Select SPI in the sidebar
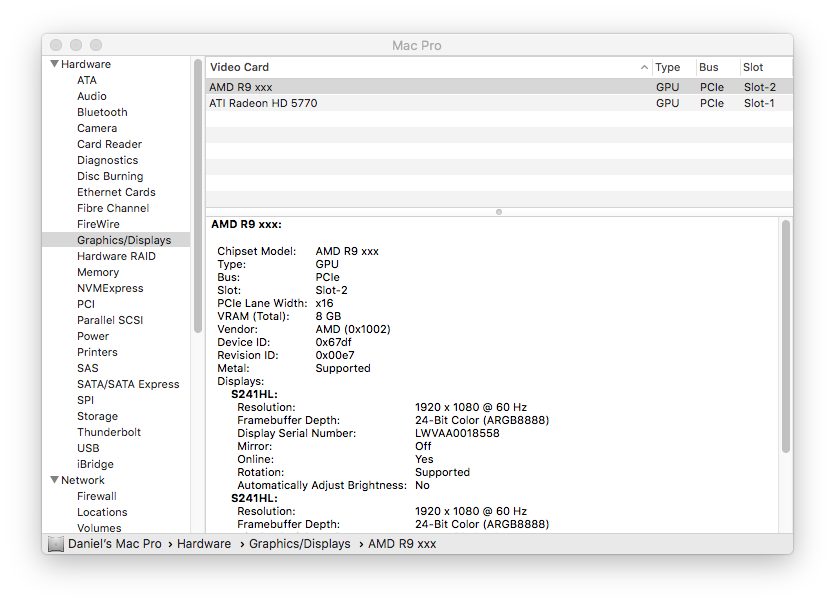This screenshot has height=604, width=835. point(85,399)
